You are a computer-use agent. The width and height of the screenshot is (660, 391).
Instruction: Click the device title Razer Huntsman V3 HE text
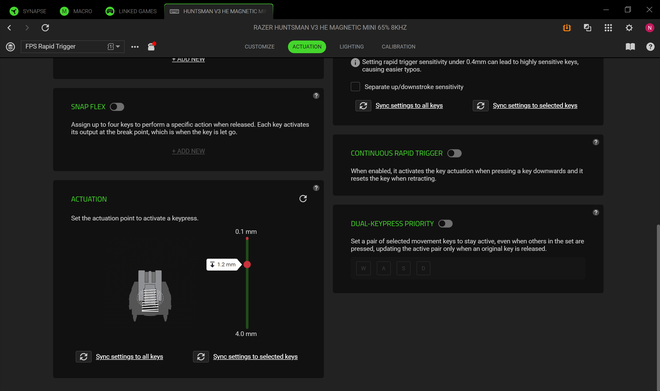pyautogui.click(x=330, y=28)
